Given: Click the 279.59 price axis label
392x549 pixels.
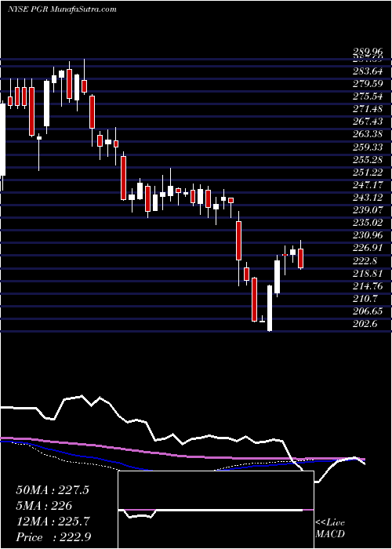Looking at the screenshot, I should point(368,84).
